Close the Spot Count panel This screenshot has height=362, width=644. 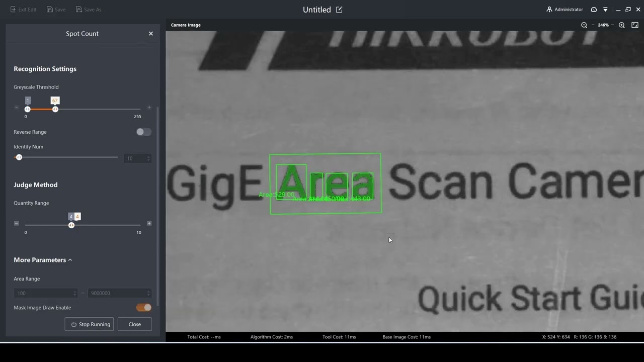(151, 34)
